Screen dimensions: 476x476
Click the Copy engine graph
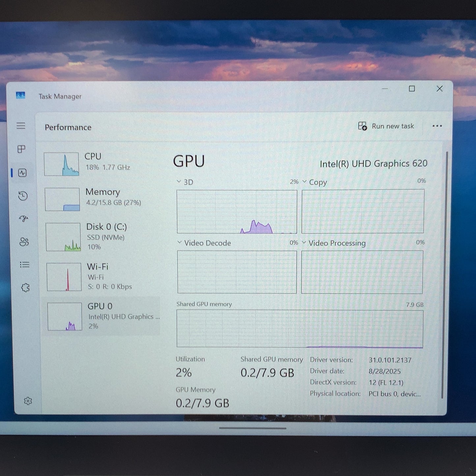(x=363, y=211)
